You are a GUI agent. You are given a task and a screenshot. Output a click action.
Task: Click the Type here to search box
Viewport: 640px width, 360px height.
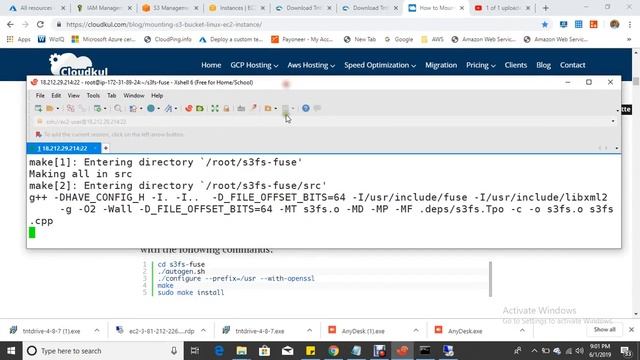point(102,351)
